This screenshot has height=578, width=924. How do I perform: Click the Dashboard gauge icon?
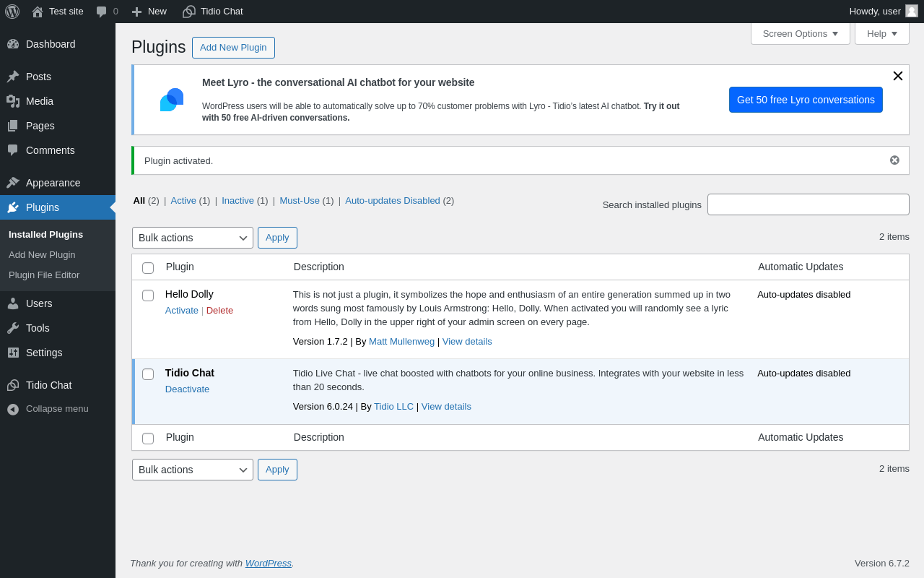point(13,44)
